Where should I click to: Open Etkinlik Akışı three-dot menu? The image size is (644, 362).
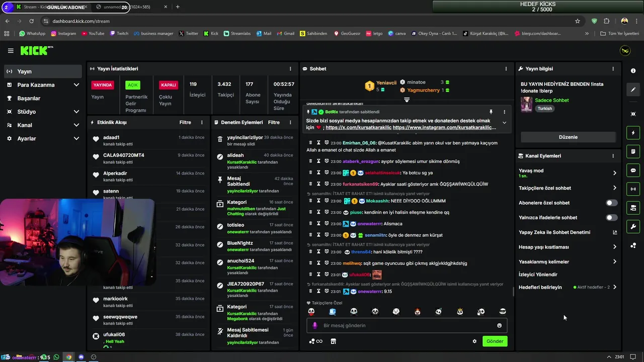point(202,122)
